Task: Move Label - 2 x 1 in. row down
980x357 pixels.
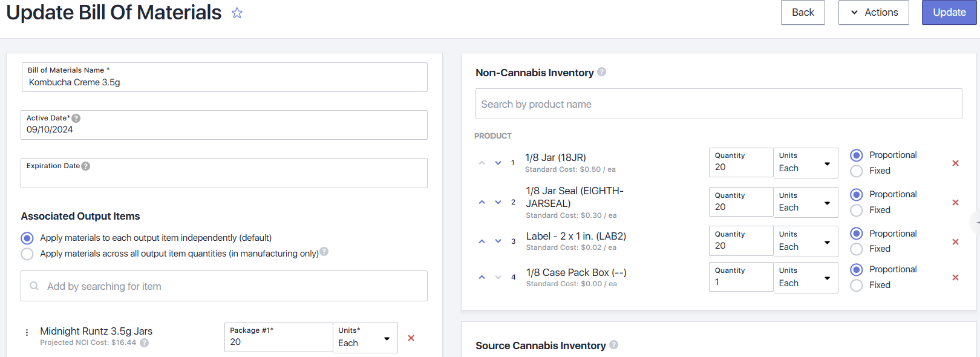Action: (x=498, y=241)
